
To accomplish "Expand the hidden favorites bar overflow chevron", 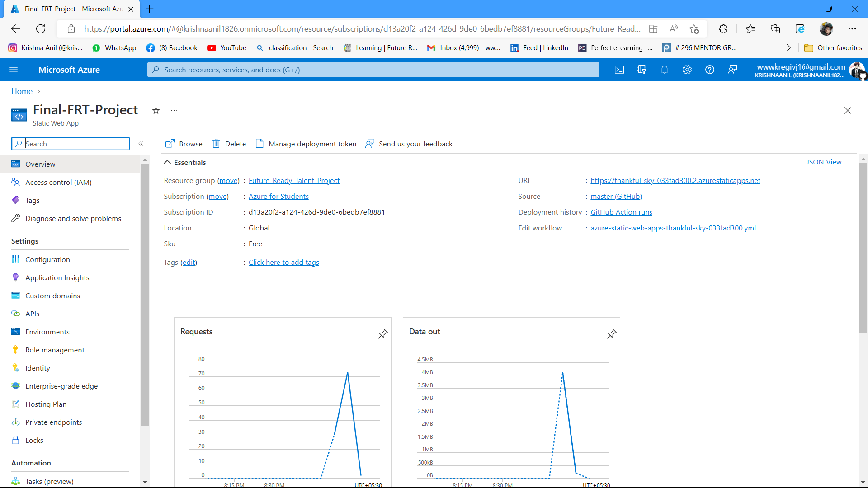I will click(788, 48).
